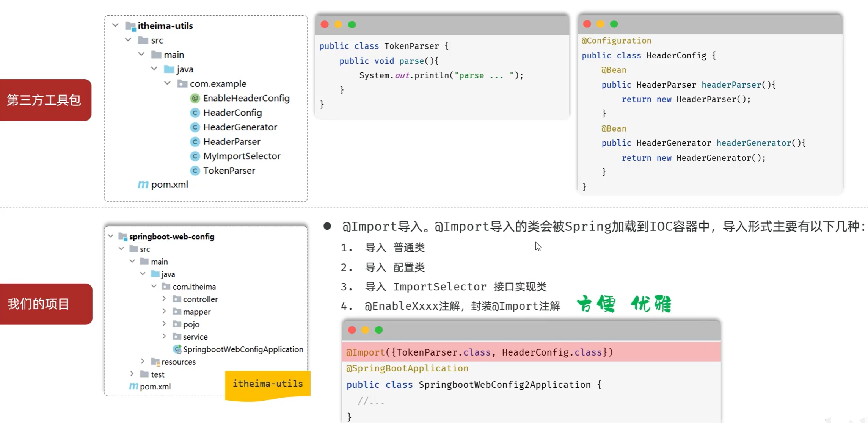868x423 pixels.
Task: Click the @SpringBootApplication annotation
Action: 407,368
